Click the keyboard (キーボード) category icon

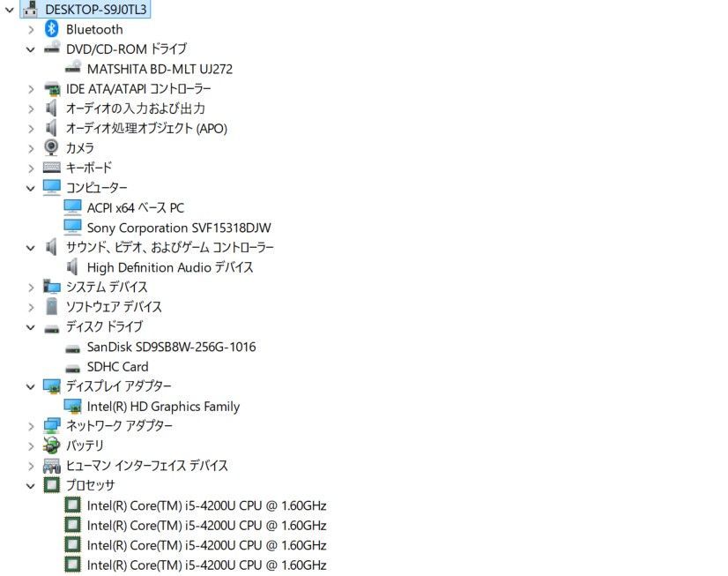[52, 168]
